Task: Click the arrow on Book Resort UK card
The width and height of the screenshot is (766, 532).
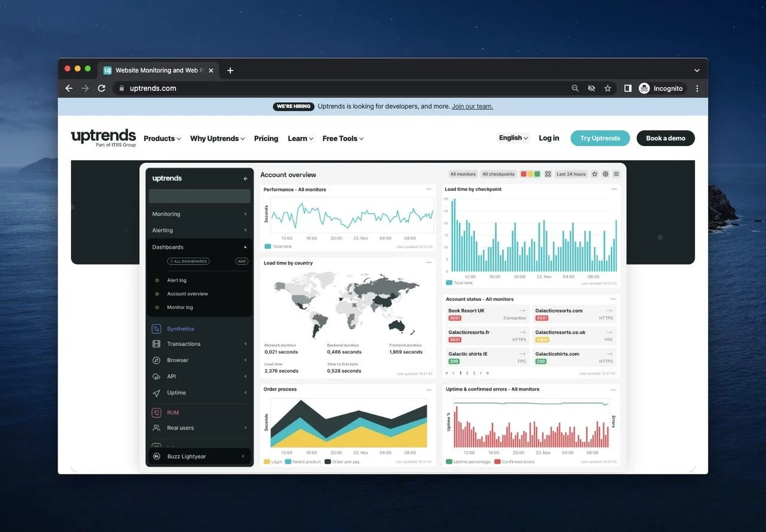Action: 522,311
